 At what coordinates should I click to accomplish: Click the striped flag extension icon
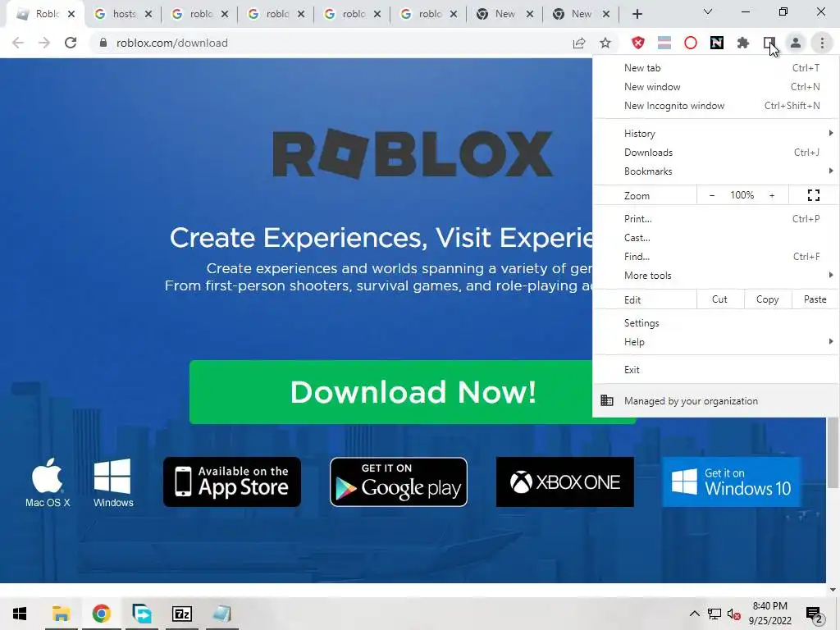click(x=664, y=43)
